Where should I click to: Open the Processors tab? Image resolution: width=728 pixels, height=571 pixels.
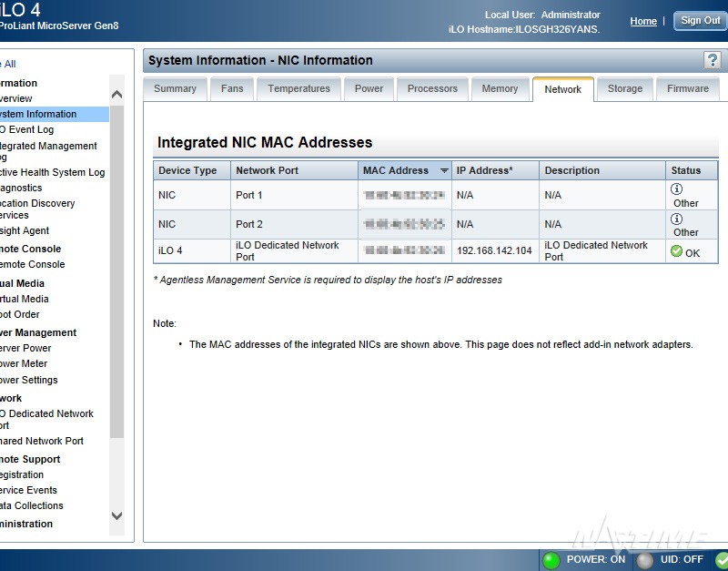coord(433,88)
